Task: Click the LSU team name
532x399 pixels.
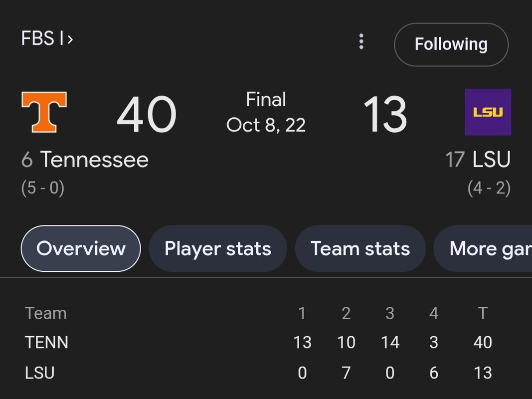Action: 491,160
